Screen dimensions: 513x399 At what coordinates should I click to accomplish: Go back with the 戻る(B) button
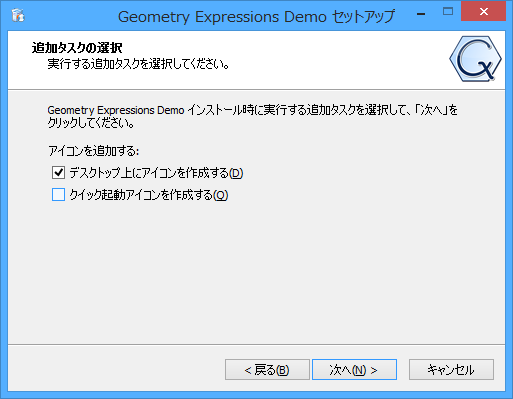267,370
